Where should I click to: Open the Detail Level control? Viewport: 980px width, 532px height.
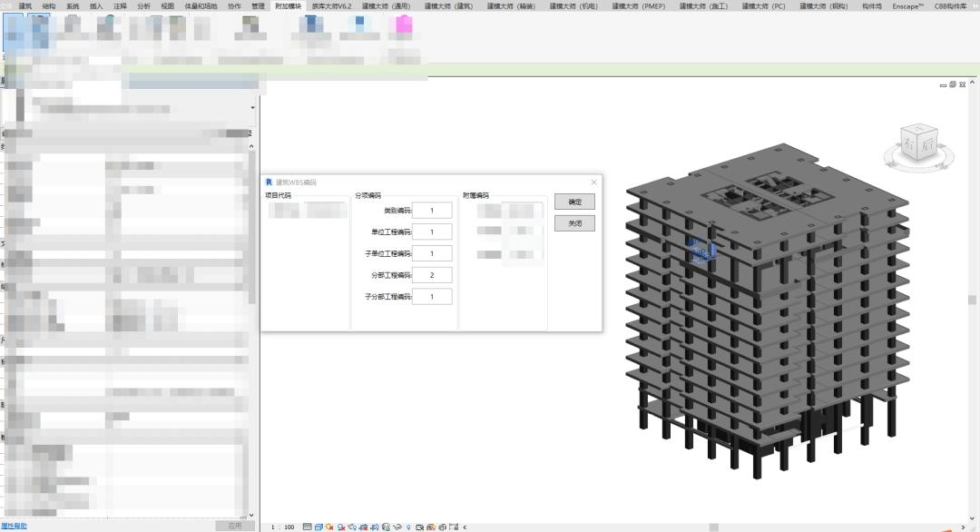tap(307, 527)
